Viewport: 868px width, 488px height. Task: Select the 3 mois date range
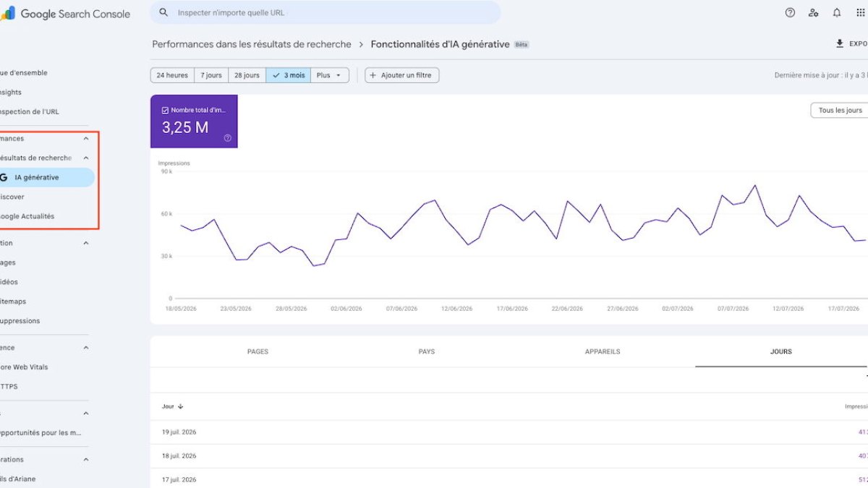(x=289, y=75)
